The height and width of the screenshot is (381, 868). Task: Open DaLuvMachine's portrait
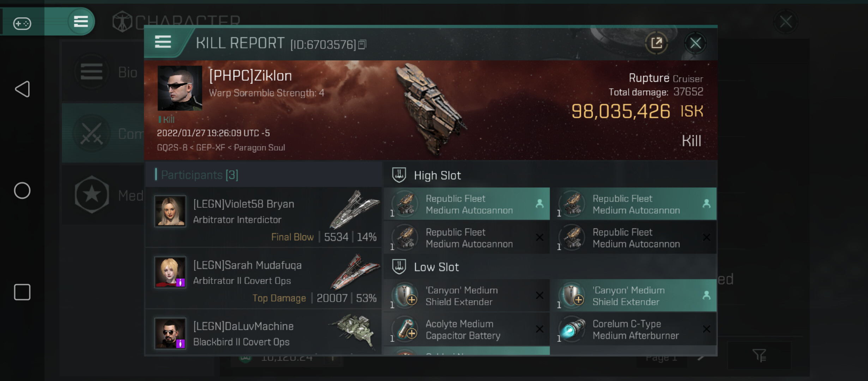pyautogui.click(x=170, y=333)
